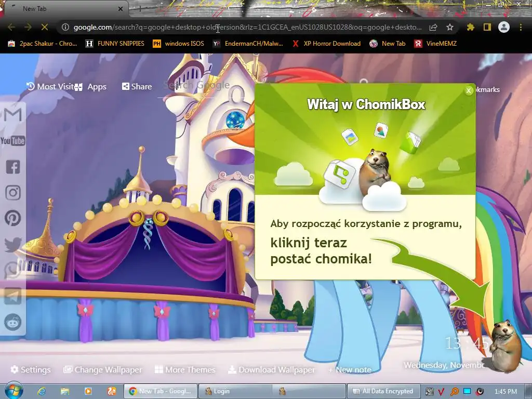Toggle the Chrome side panel
The width and height of the screenshot is (532, 399).
pos(487,27)
